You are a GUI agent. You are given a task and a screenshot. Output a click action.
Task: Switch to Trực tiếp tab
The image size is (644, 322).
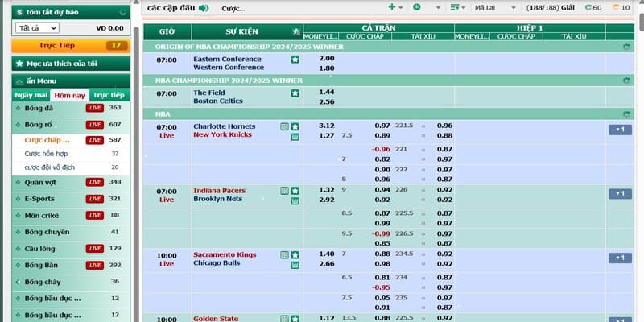point(109,95)
